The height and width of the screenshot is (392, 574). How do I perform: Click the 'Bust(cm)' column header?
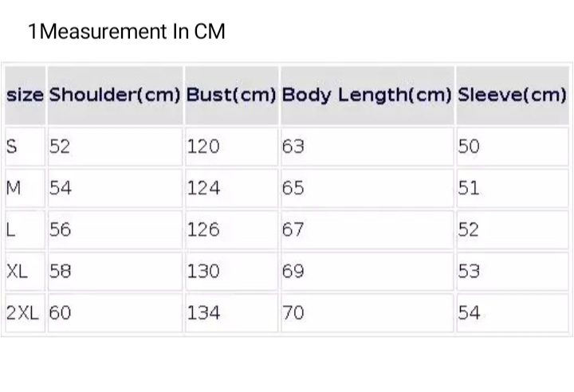pos(231,95)
